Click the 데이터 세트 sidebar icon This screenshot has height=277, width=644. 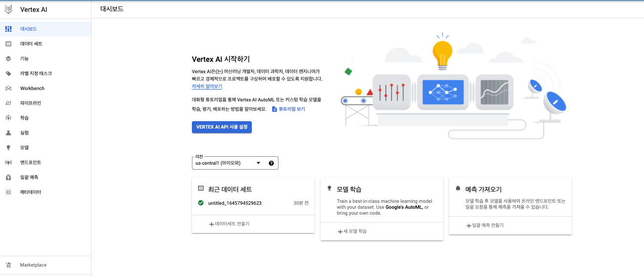(8, 44)
